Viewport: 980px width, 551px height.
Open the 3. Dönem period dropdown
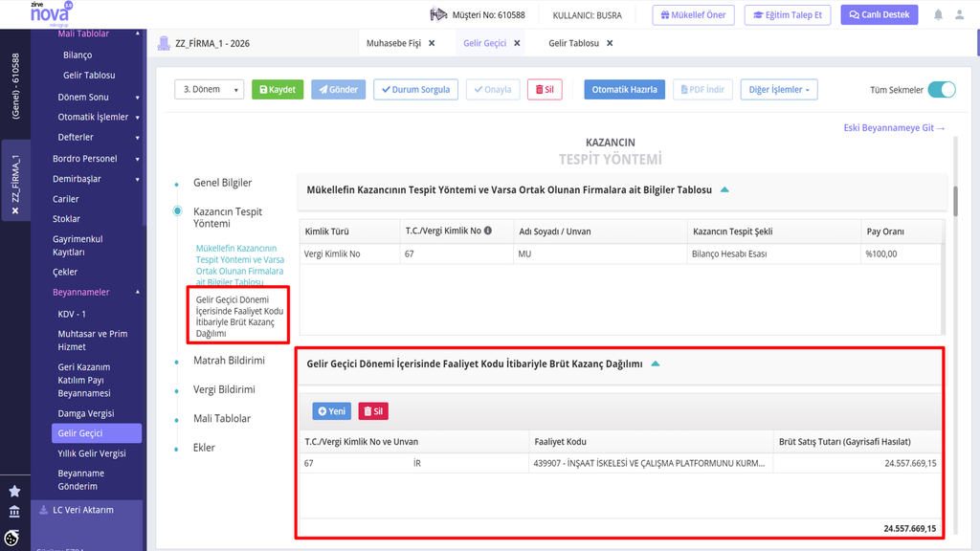(209, 89)
